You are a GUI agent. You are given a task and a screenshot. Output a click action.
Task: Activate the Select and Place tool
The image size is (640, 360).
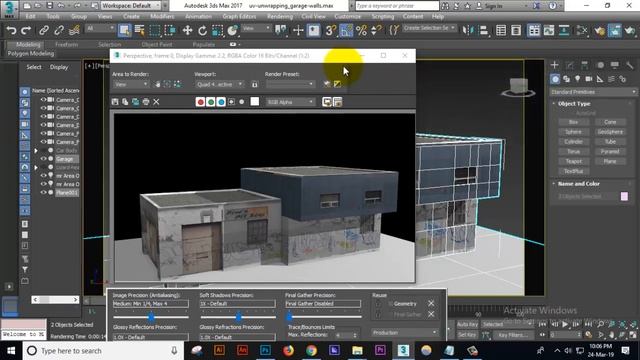click(233, 31)
